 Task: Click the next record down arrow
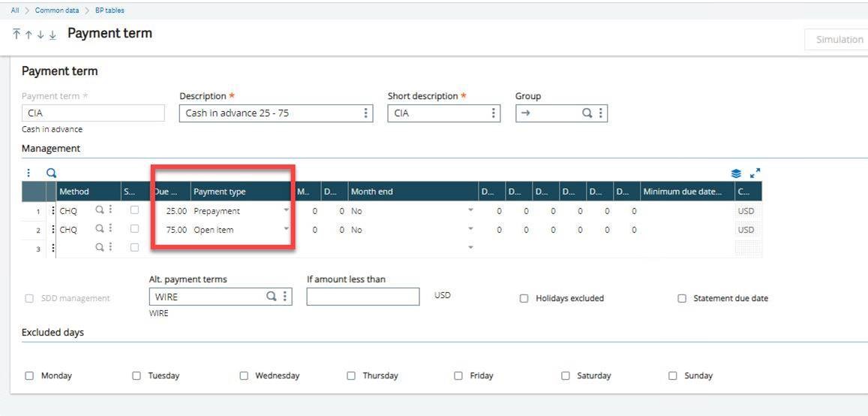tap(41, 35)
